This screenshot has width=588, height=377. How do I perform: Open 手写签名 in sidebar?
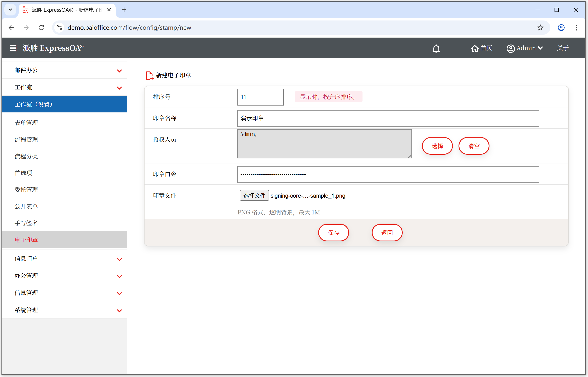pyautogui.click(x=26, y=223)
